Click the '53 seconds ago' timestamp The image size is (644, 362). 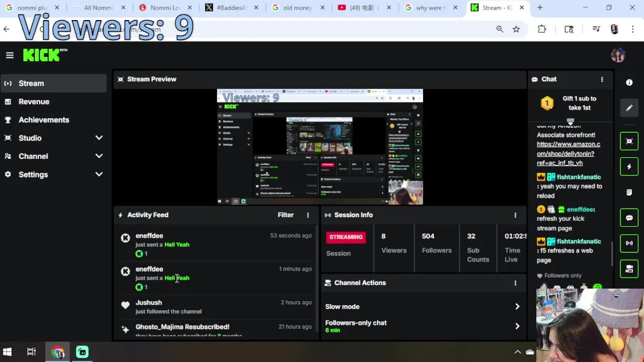291,236
